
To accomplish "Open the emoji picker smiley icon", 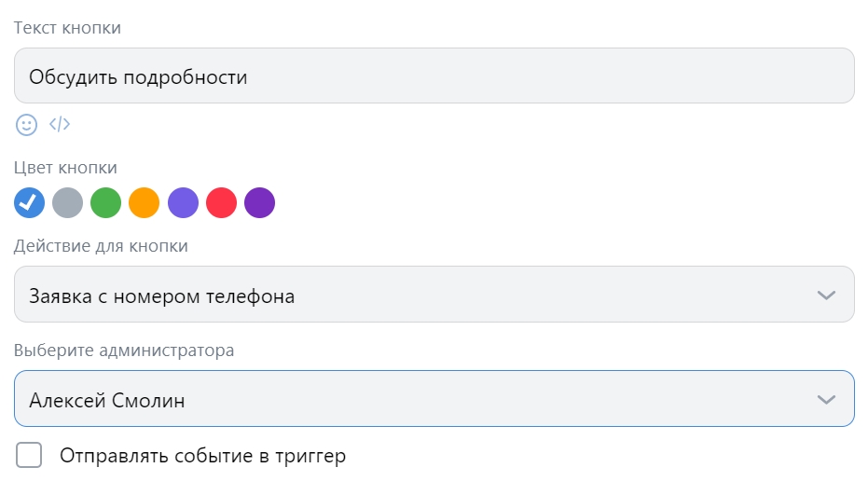I will 26,124.
